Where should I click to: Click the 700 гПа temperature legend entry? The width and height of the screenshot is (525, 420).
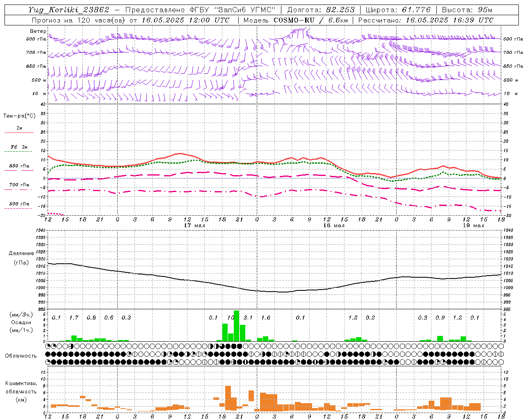click(19, 185)
